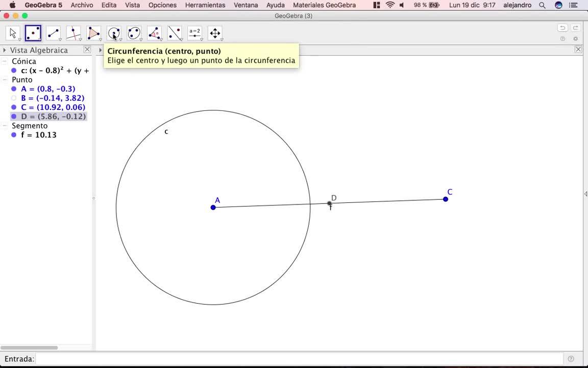Click the Algebra view horizontal scrollbar

coord(29,348)
